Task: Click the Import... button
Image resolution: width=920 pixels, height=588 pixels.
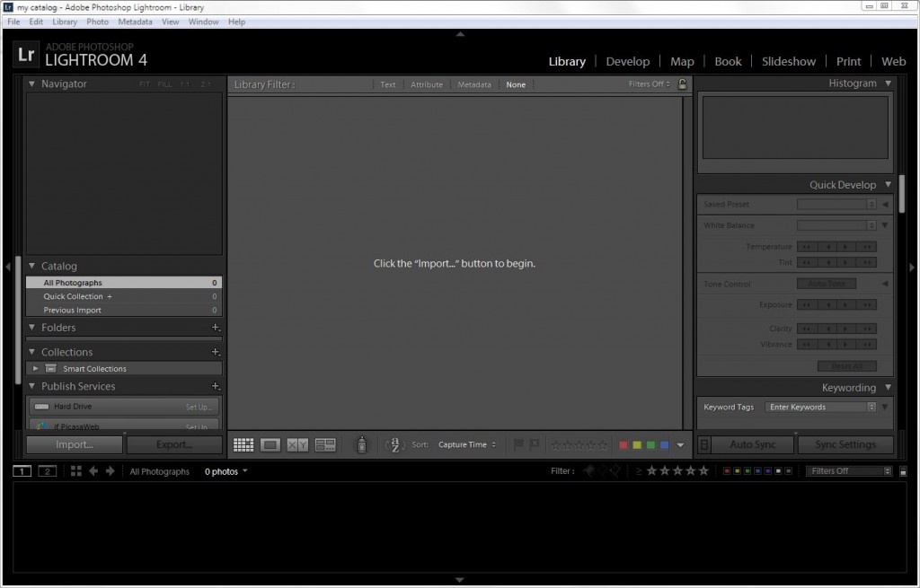Action: pos(75,444)
